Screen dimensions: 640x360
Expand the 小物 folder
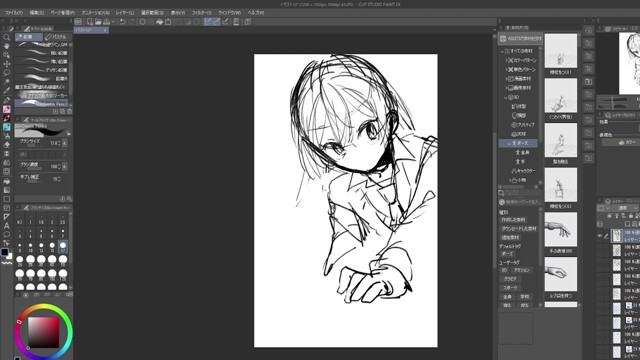(510, 180)
